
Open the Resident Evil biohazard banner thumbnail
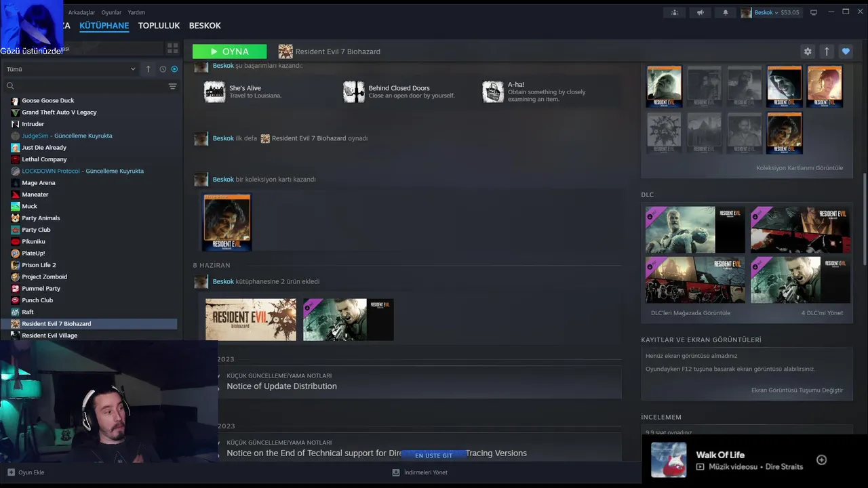[251, 319]
